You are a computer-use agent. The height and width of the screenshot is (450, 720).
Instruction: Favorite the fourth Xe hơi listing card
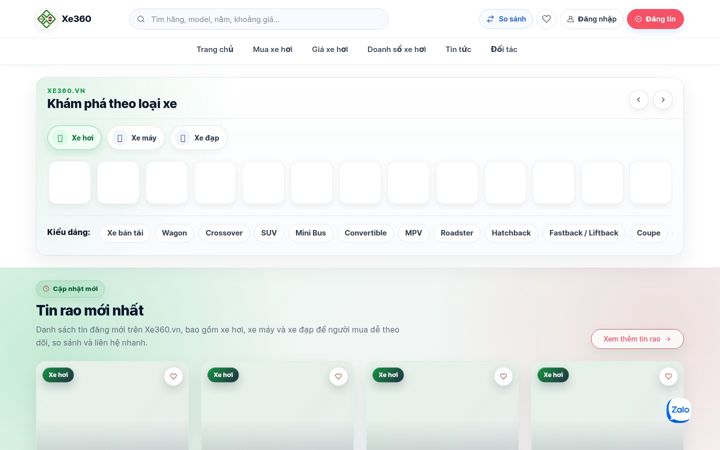tap(668, 377)
